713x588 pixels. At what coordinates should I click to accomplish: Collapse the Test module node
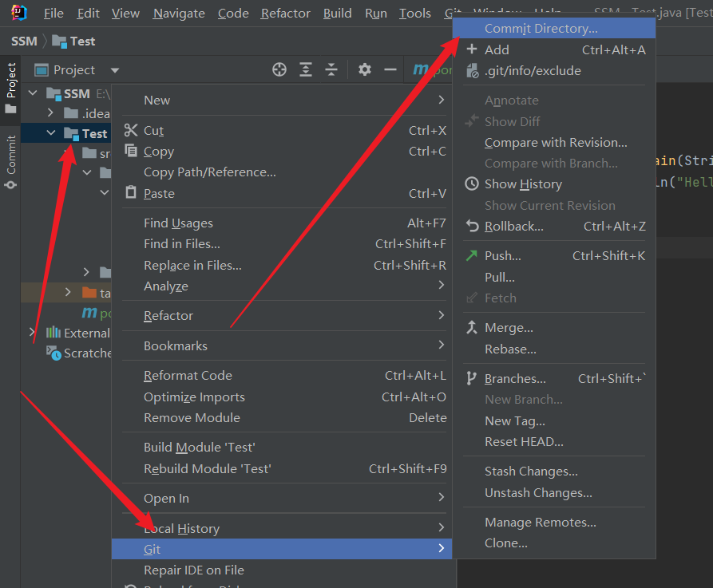point(51,132)
